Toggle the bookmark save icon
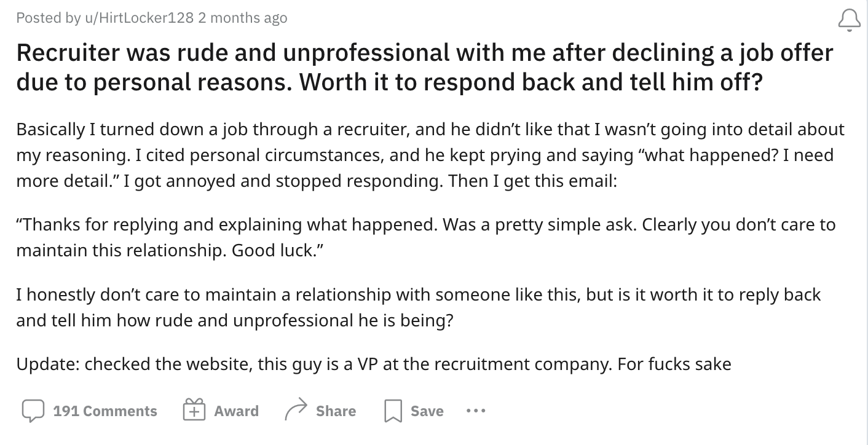 [393, 411]
